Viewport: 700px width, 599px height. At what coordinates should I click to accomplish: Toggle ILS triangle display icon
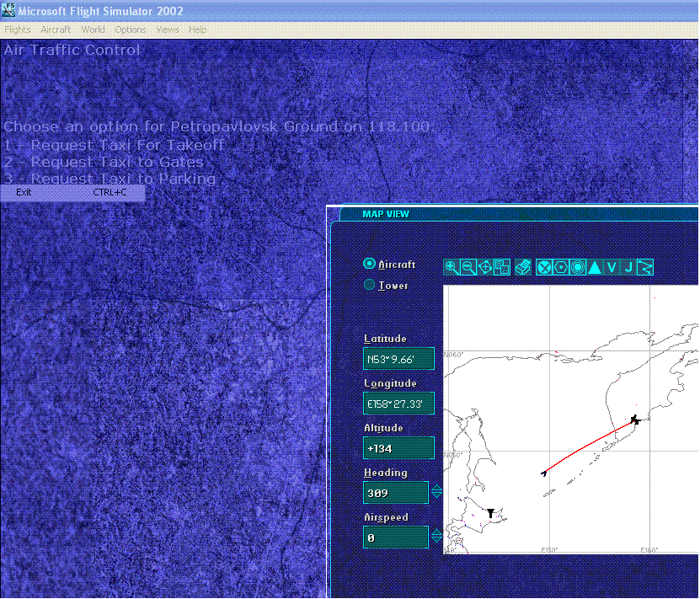click(x=594, y=267)
